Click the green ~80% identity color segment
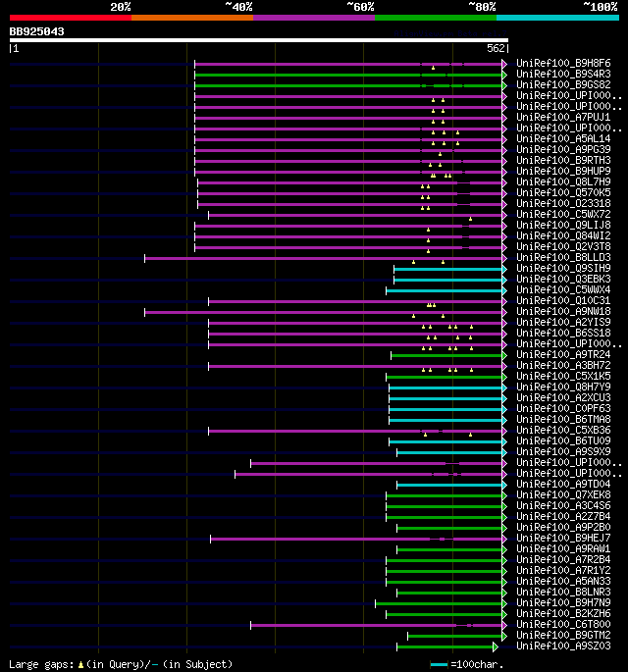Viewport: 628px width, 672px height. pyautogui.click(x=436, y=18)
